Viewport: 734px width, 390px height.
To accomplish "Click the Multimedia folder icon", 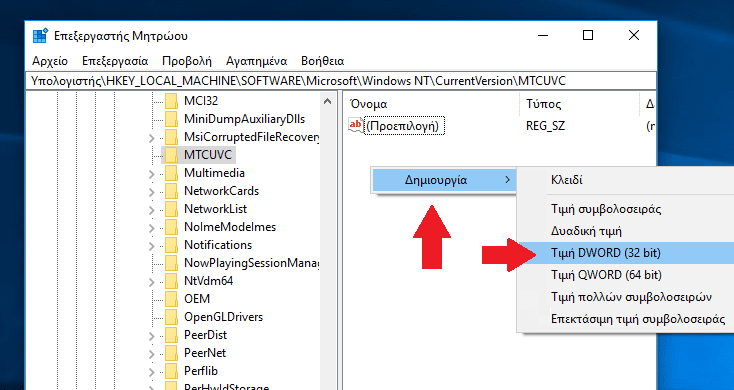I will pos(172,173).
